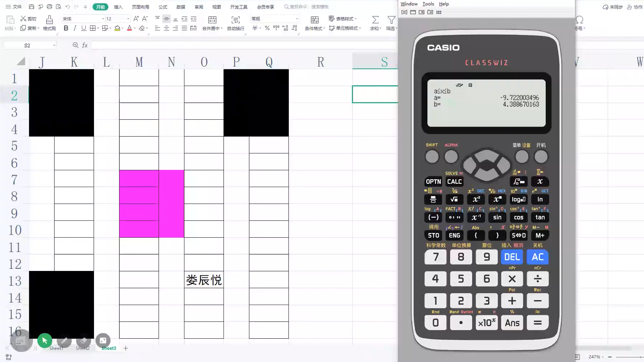The width and height of the screenshot is (644, 362).
Task: Toggle the calculator SHIFT key
Action: [x=432, y=157]
